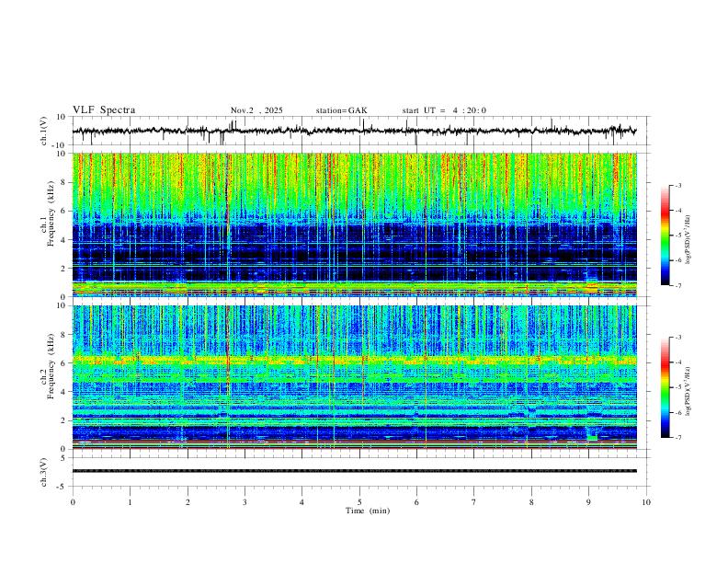This screenshot has width=728, height=563.
Task: Click the "-7" tick on ch.2 colorbar
Action: pyautogui.click(x=677, y=437)
